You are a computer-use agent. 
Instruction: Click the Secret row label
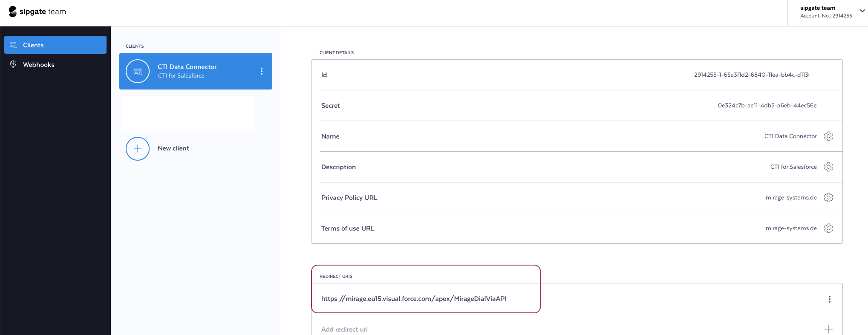pyautogui.click(x=331, y=106)
